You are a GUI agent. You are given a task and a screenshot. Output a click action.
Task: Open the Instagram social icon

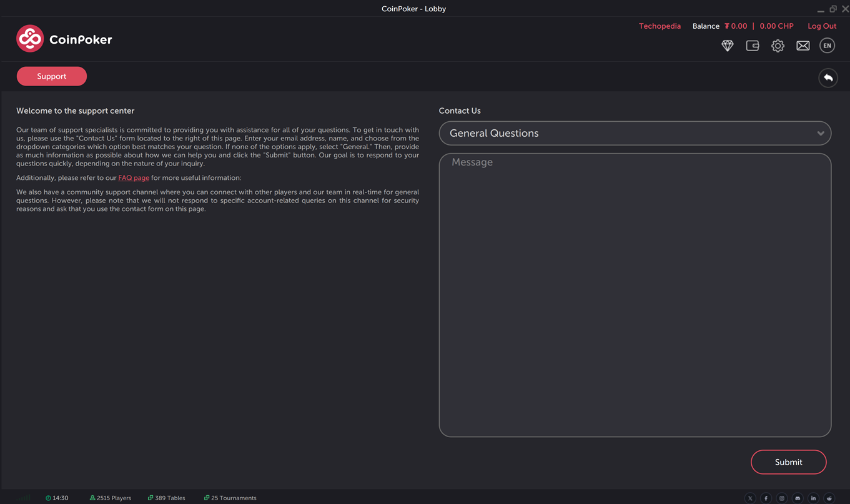tap(781, 498)
